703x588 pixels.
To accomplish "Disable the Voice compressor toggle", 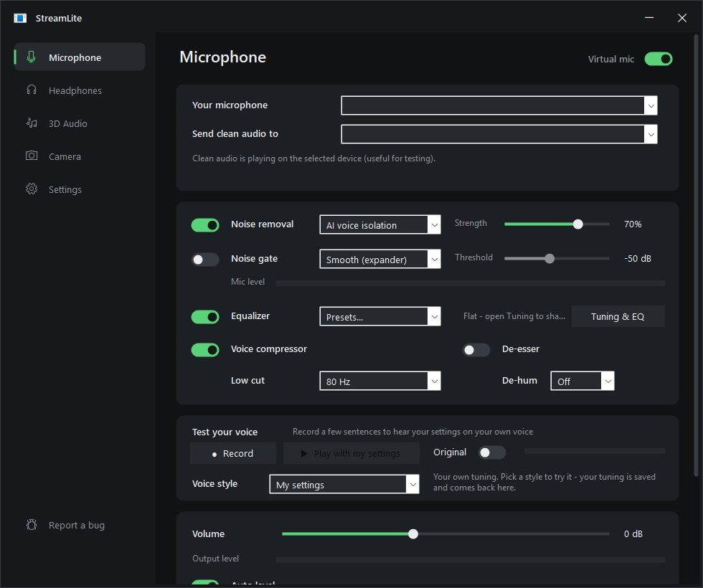I will (x=205, y=350).
